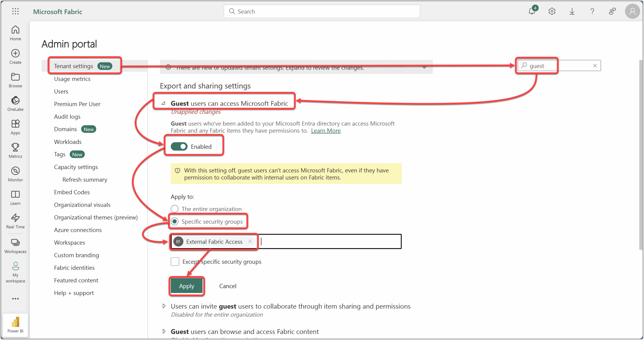This screenshot has width=644, height=340.
Task: Clear the guest search filter
Action: 595,66
